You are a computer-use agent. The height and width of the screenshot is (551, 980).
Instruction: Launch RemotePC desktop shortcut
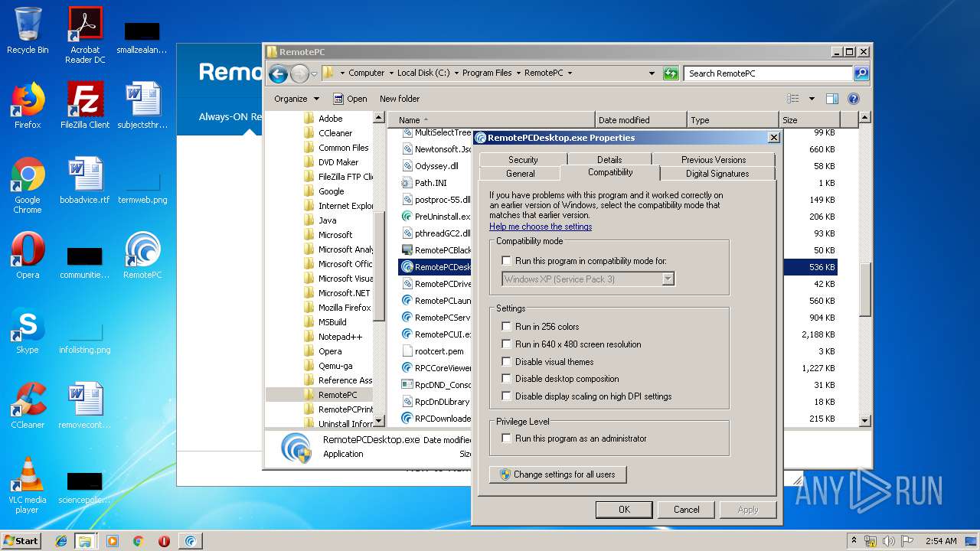142,256
